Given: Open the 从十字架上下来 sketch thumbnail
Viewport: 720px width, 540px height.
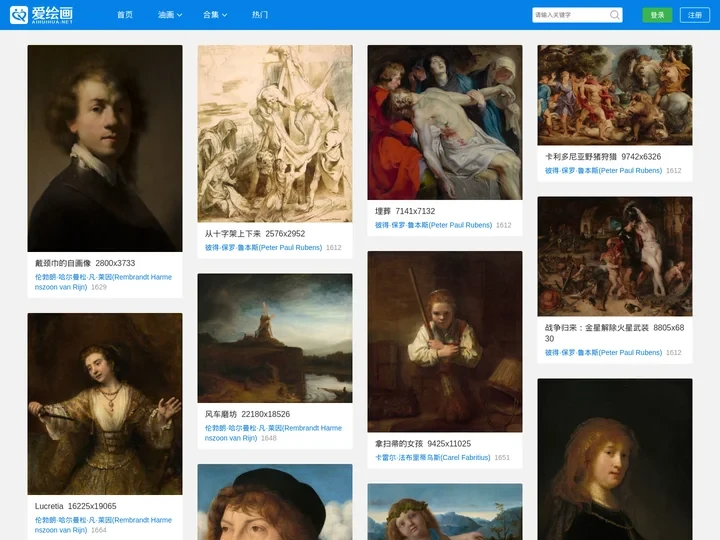Looking at the screenshot, I should pos(275,133).
